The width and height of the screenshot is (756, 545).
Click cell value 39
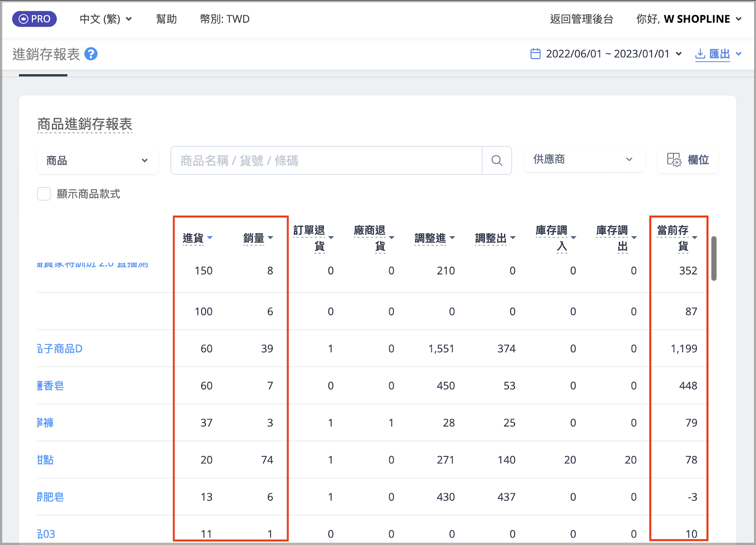coord(267,349)
